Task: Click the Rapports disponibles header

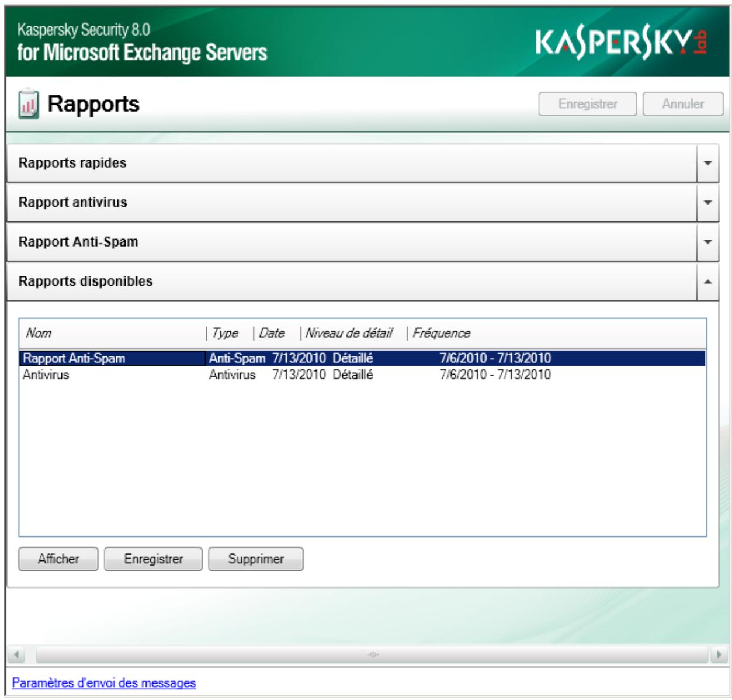Action: click(x=352, y=282)
